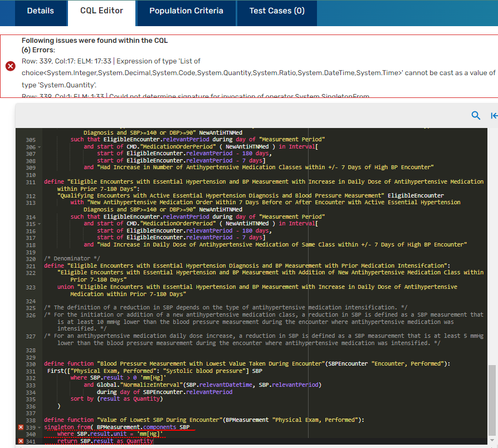Collapse the code fold at line 306
This screenshot has width=498, height=448.
point(39,147)
